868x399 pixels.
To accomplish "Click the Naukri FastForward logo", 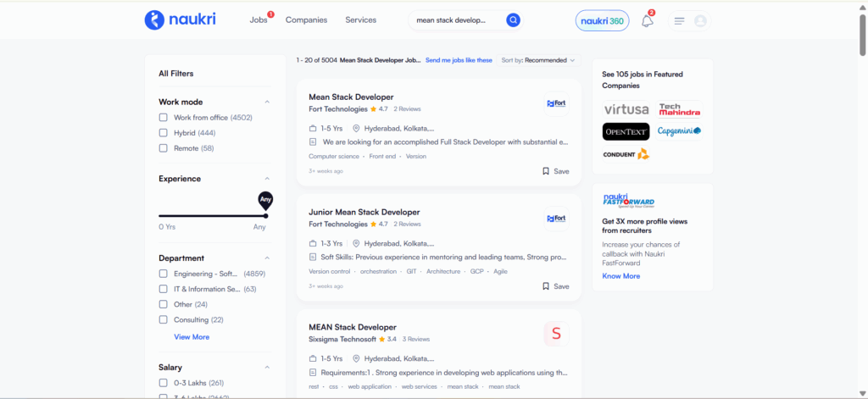I will 628,200.
